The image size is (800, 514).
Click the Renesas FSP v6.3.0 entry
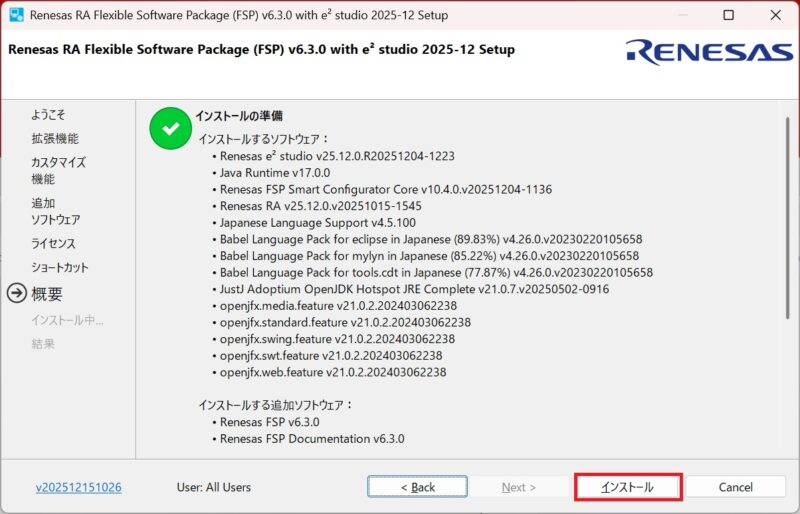(269, 422)
